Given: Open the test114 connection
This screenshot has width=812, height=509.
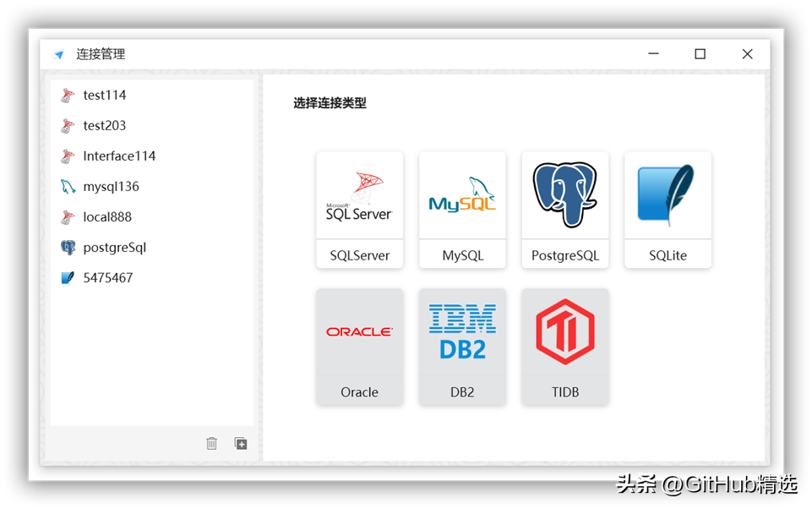Looking at the screenshot, I should [152, 96].
